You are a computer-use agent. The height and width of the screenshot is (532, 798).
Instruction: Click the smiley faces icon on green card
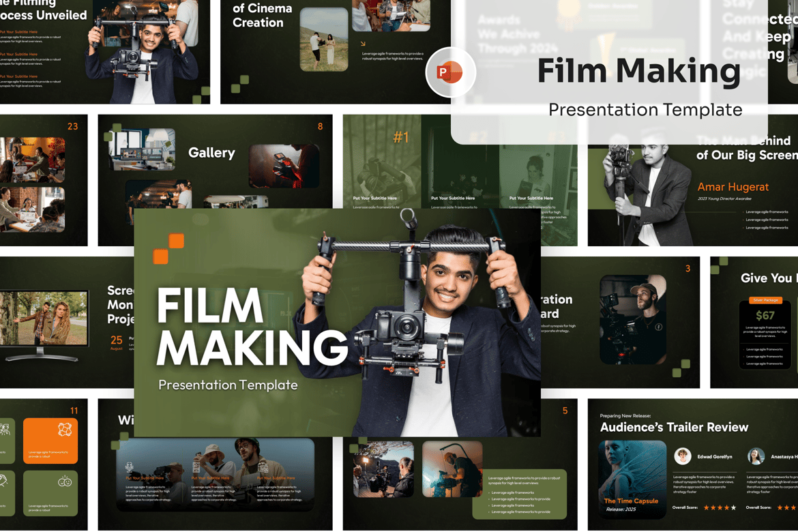(x=65, y=482)
